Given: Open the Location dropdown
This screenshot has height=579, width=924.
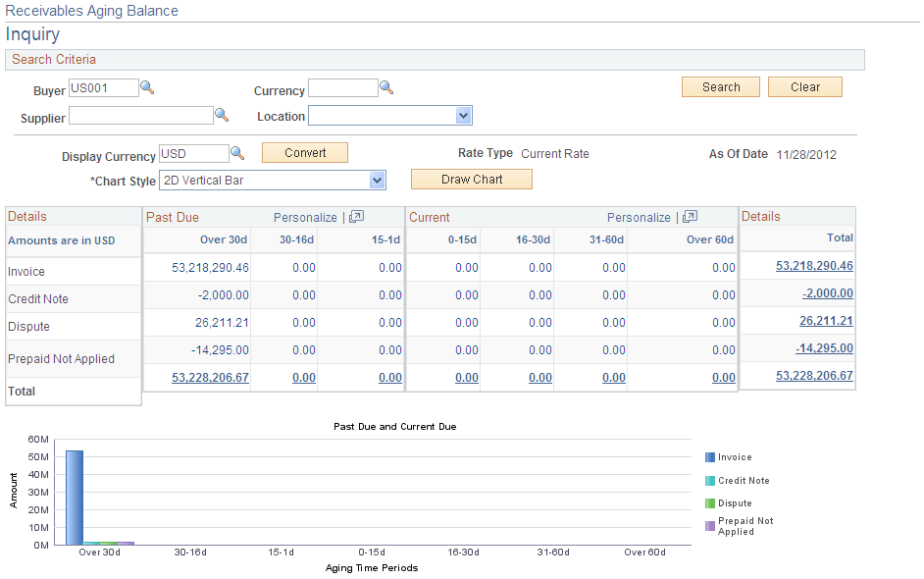Looking at the screenshot, I should tap(461, 115).
